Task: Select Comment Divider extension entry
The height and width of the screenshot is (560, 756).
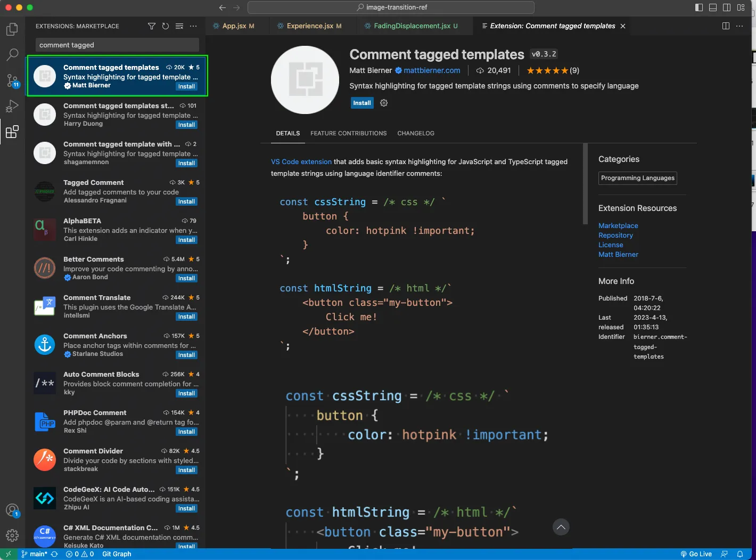Action: (x=117, y=460)
